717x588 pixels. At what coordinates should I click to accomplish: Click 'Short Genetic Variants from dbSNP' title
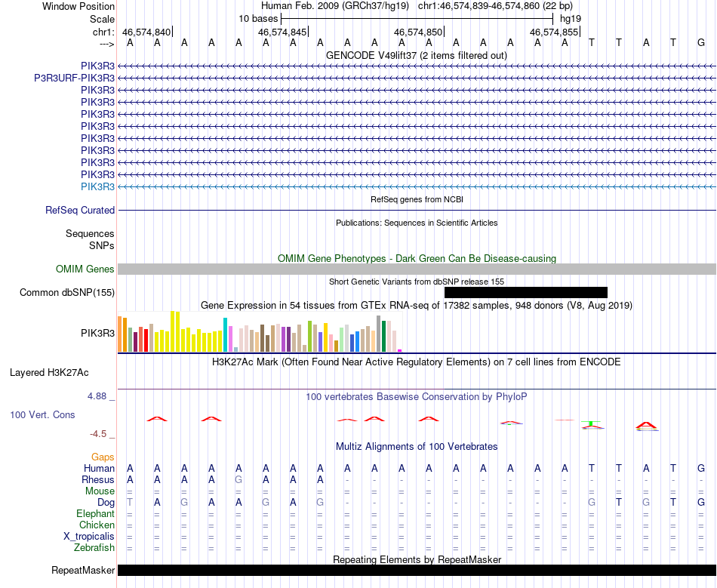[x=417, y=282]
